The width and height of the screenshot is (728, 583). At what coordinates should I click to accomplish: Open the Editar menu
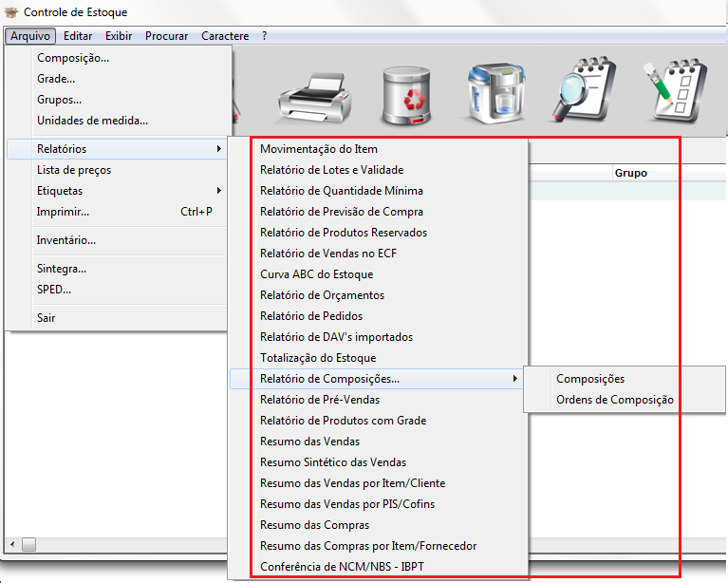(x=78, y=36)
